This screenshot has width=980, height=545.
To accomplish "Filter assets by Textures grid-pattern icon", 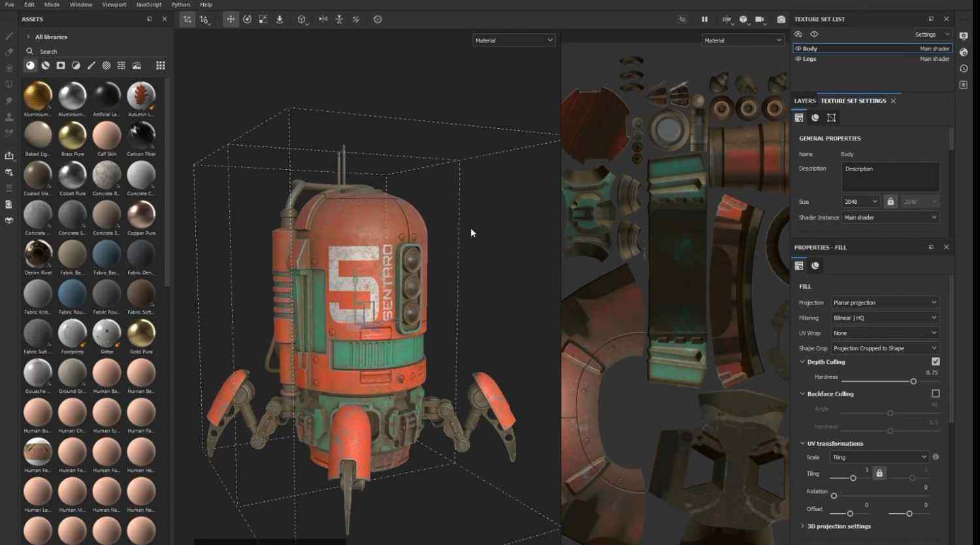I will click(122, 65).
